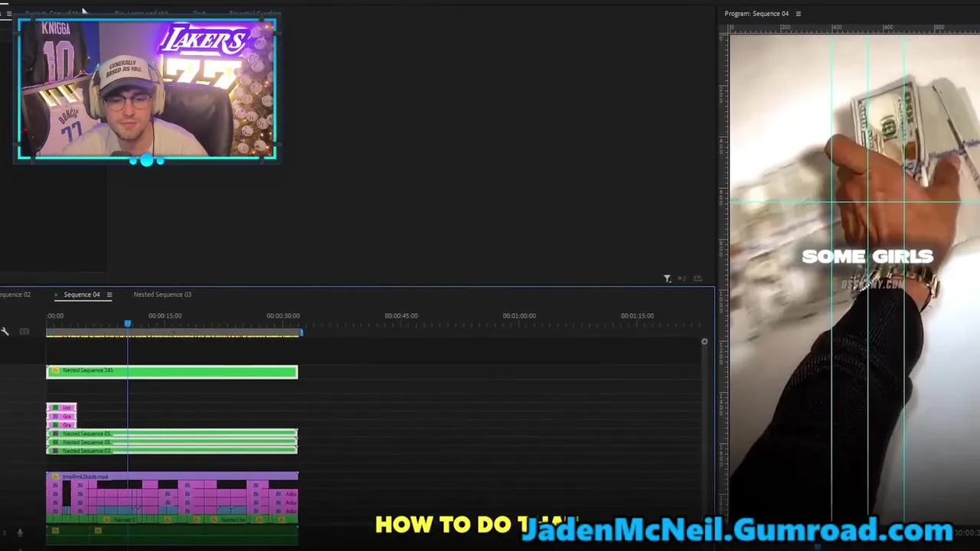The width and height of the screenshot is (980, 551).
Task: Open the Sequence 04 timeline panel menu
Action: [x=109, y=295]
